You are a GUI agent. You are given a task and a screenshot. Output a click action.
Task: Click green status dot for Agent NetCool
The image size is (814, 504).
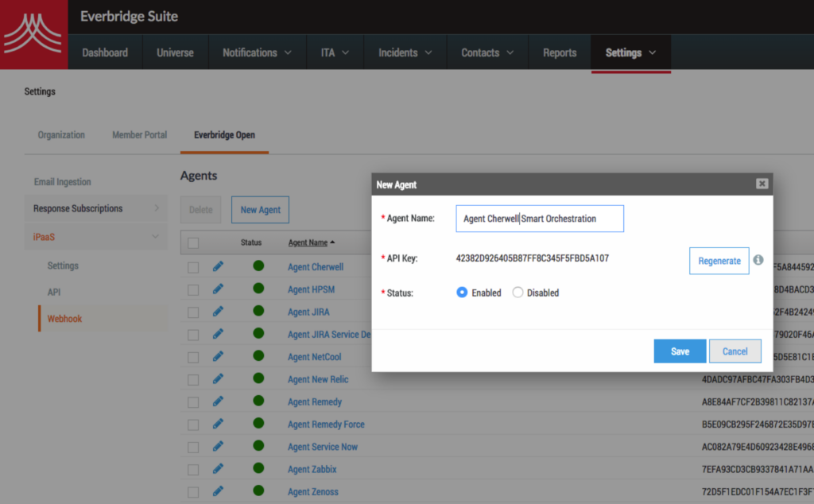click(x=258, y=356)
